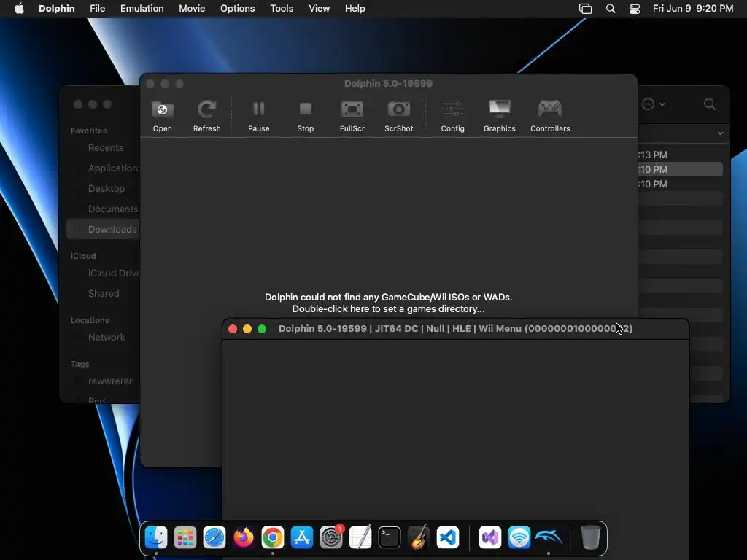Pause emulation with the Pause button

259,116
